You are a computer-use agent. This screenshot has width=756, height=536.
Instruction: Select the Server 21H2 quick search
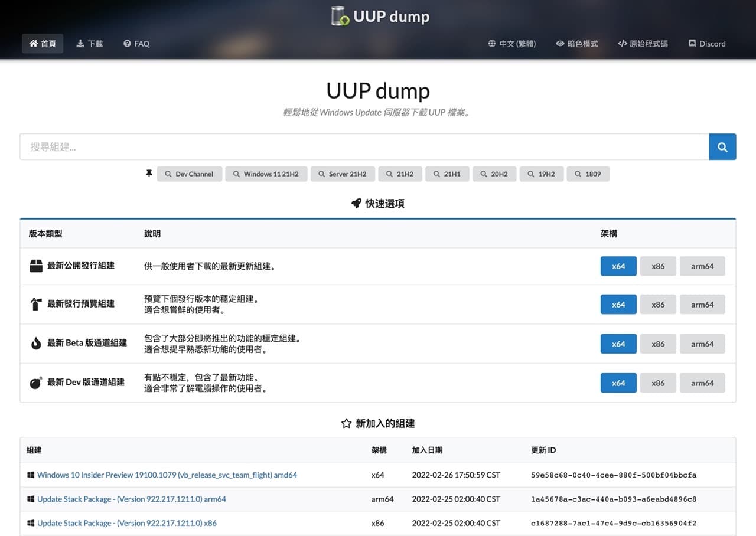coord(343,174)
